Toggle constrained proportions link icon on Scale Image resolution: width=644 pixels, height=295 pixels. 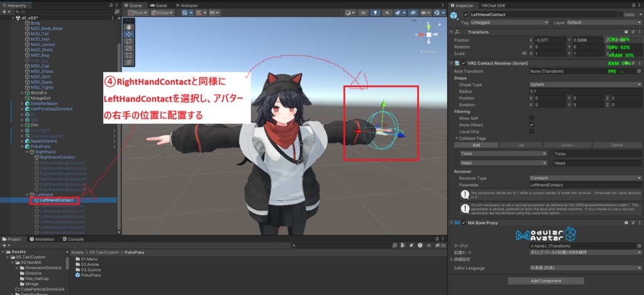524,54
